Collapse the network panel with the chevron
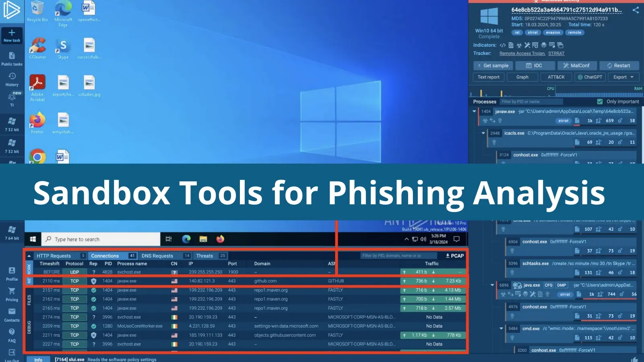The height and width of the screenshot is (362, 644). pos(29,256)
